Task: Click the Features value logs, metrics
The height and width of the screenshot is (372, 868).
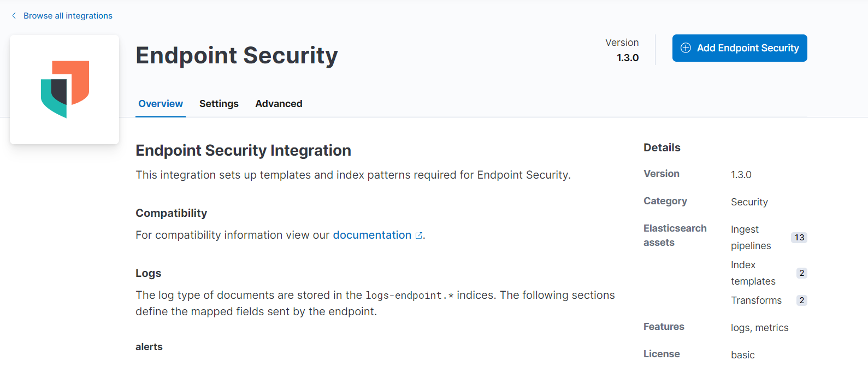Action: 760,328
